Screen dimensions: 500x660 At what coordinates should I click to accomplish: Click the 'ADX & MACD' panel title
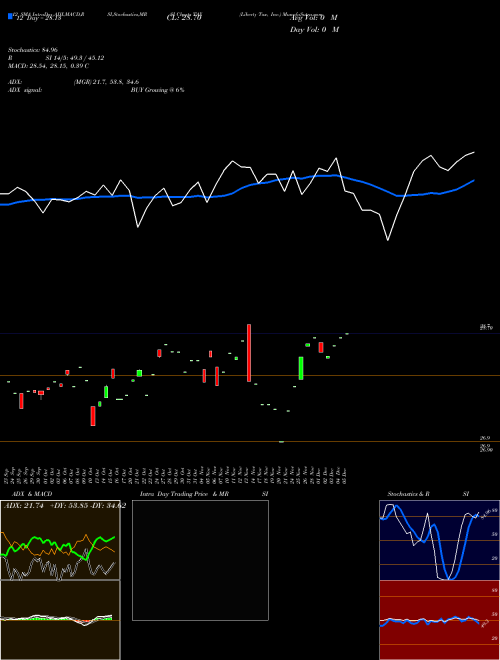[32, 494]
